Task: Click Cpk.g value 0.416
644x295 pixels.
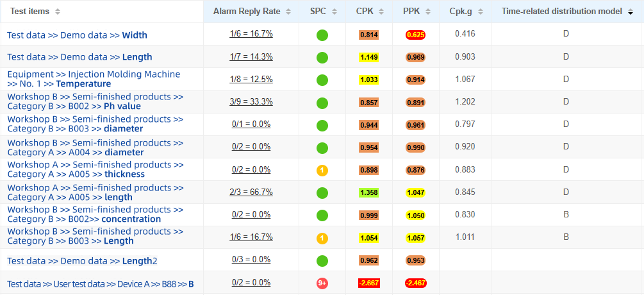Action: 465,34
